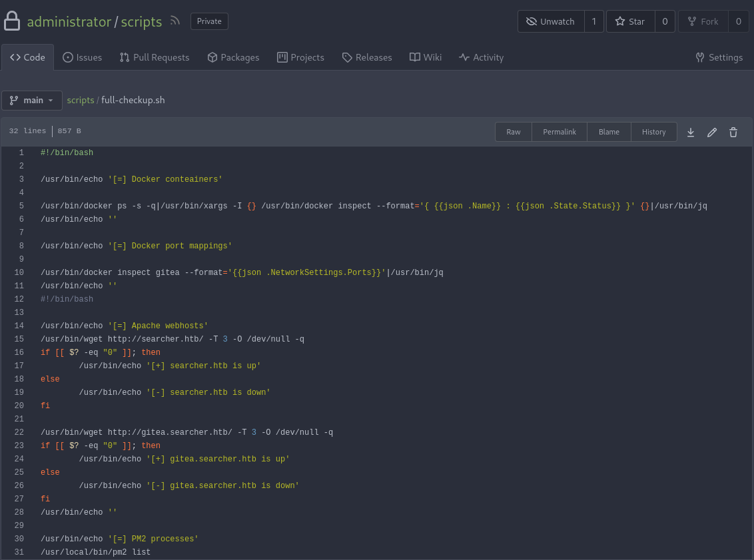Click the disabled Fork button

coord(703,21)
